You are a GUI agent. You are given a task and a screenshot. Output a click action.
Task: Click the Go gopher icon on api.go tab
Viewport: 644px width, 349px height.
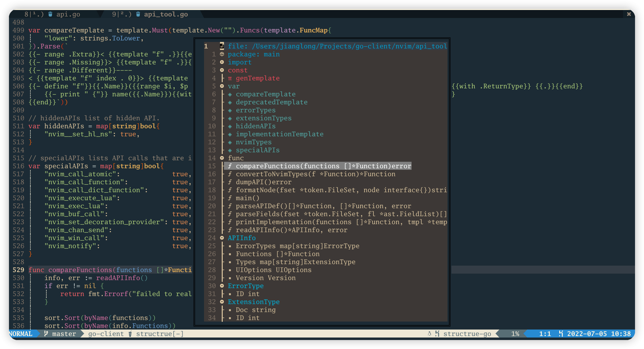[50, 14]
